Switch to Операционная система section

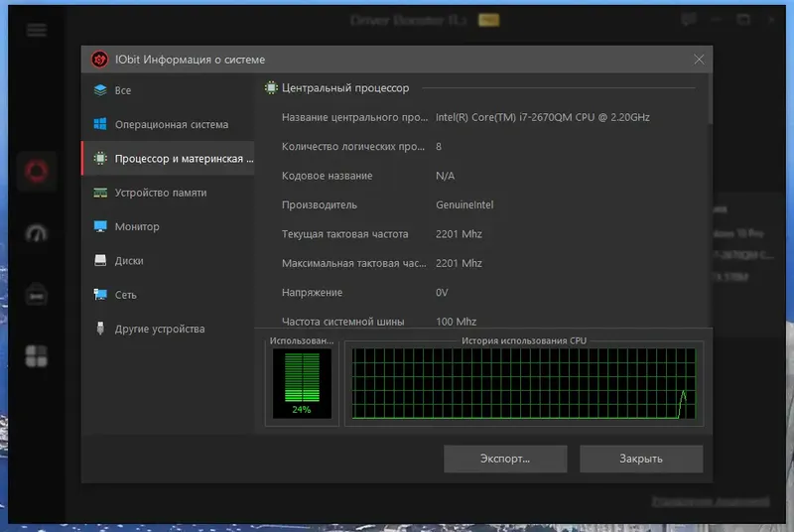(168, 124)
